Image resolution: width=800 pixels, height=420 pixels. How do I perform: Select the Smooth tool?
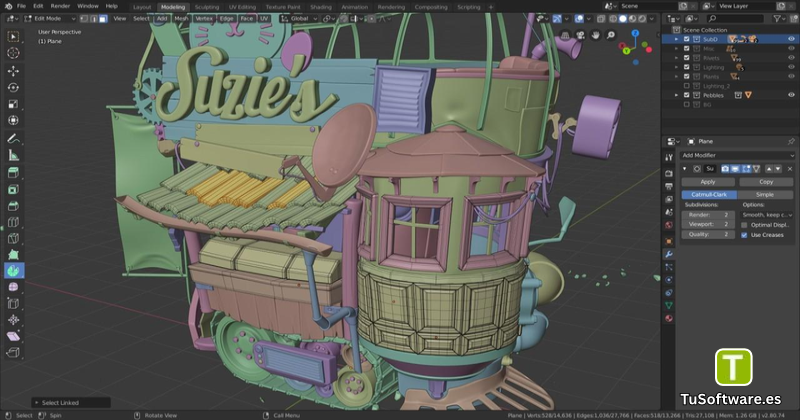coord(13,287)
